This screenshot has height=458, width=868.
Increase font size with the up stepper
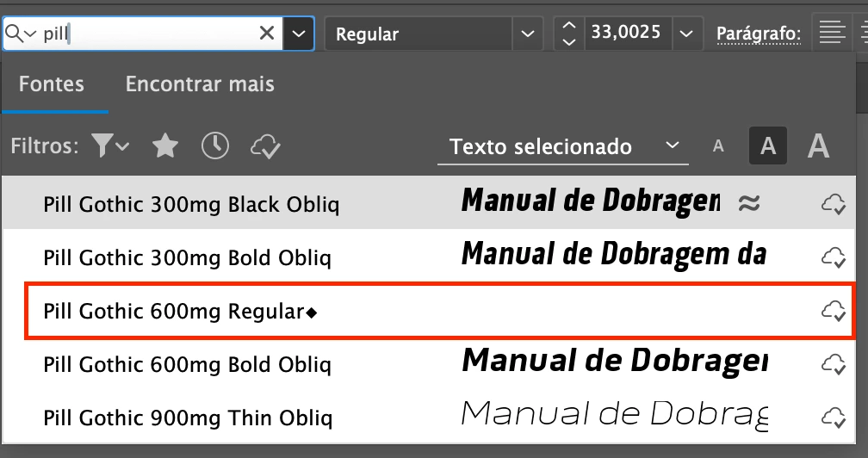(x=569, y=26)
